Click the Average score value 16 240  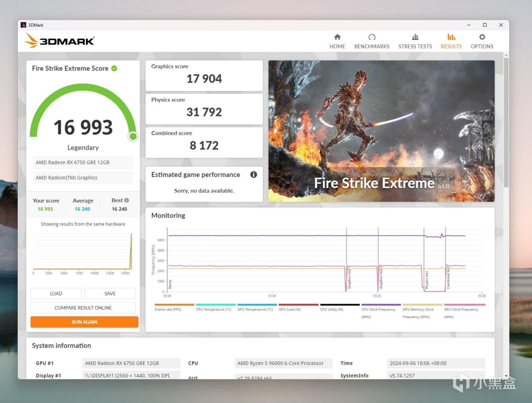click(x=82, y=209)
